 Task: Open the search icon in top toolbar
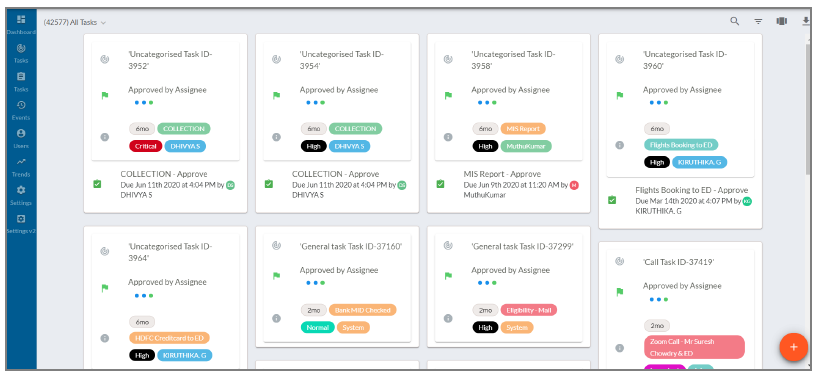point(735,22)
